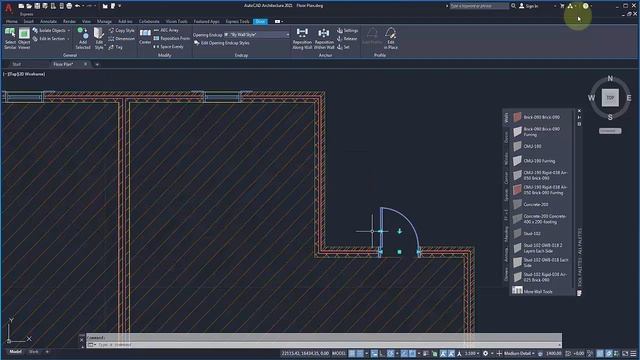Viewport: 640px width, 360px height.
Task: Open the AutoCAD application menu logo
Action: [x=8, y=7]
